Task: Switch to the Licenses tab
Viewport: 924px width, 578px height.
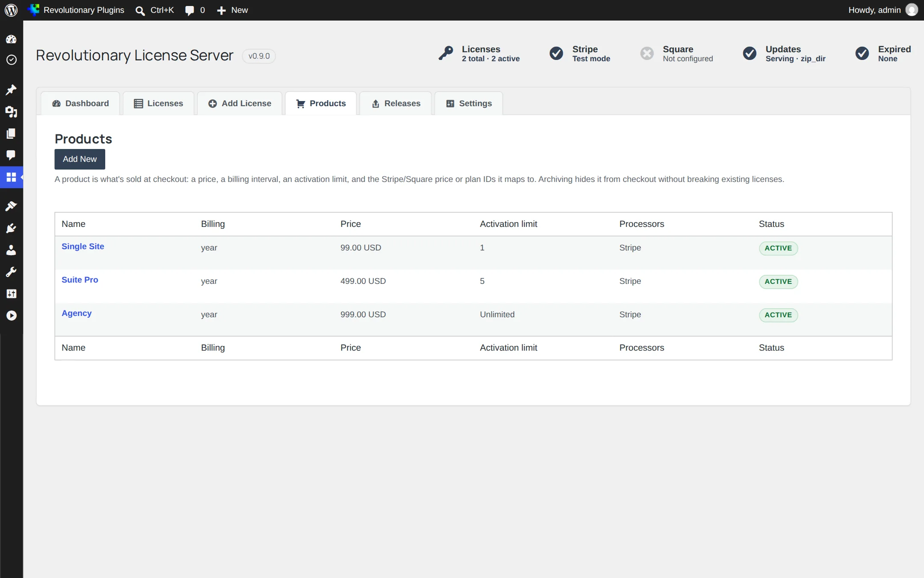Action: coord(159,103)
